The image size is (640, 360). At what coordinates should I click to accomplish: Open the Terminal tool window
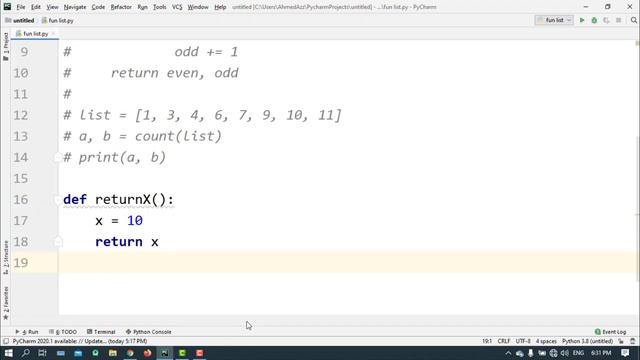(101, 332)
